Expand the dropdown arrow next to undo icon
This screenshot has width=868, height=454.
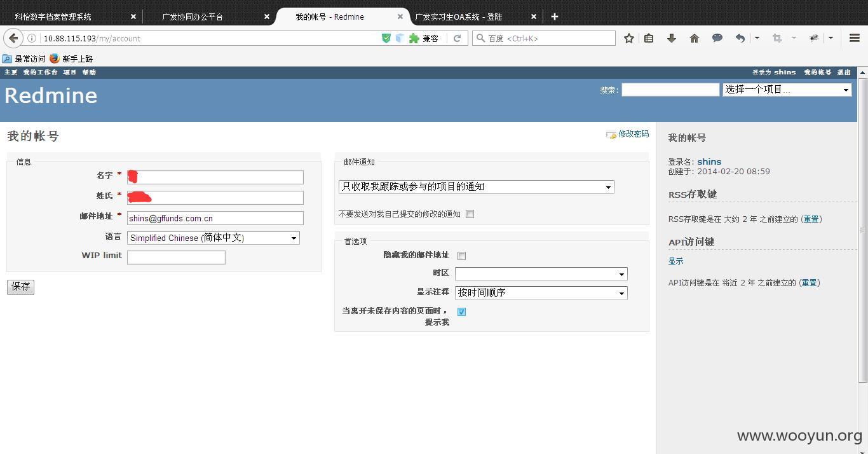click(757, 38)
